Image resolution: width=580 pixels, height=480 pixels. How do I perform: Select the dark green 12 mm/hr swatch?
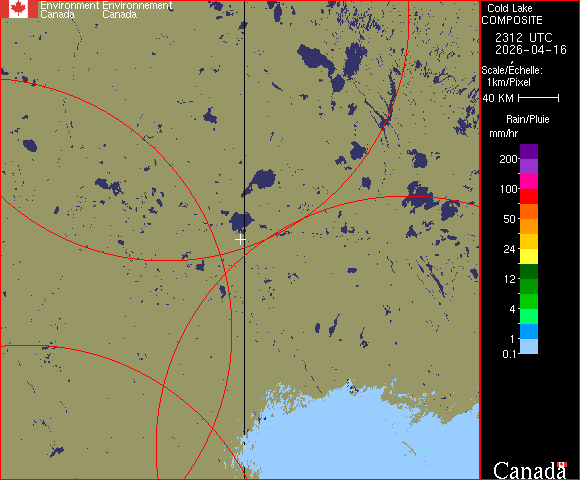pos(529,272)
